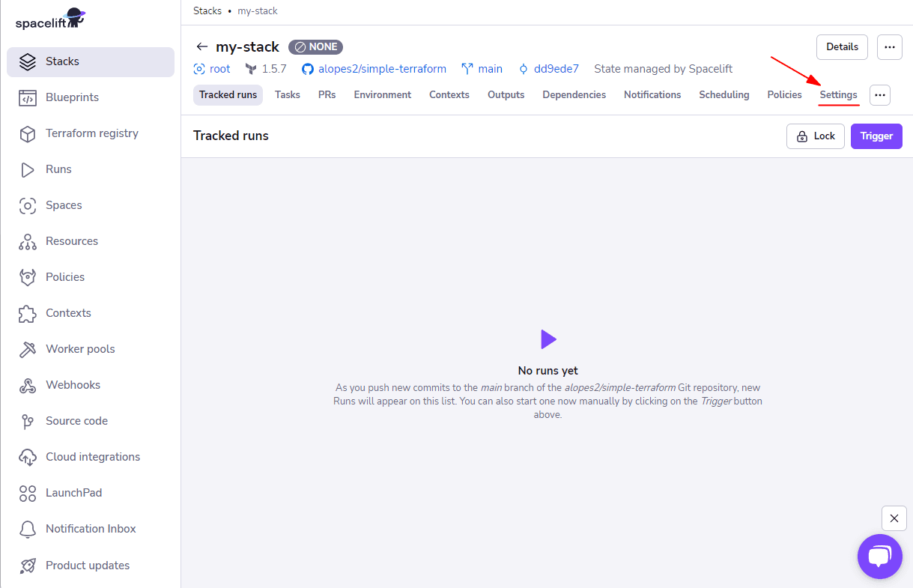Screen dimensions: 913x588
Task: Open the Dependencies tab
Action: pos(574,95)
